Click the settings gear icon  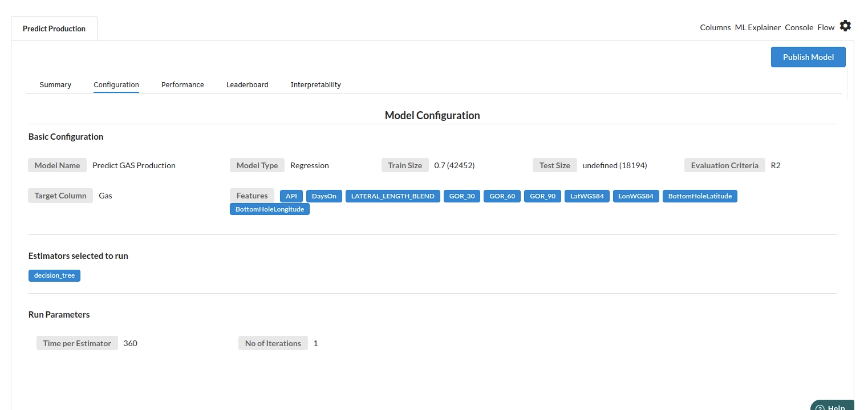pos(845,26)
